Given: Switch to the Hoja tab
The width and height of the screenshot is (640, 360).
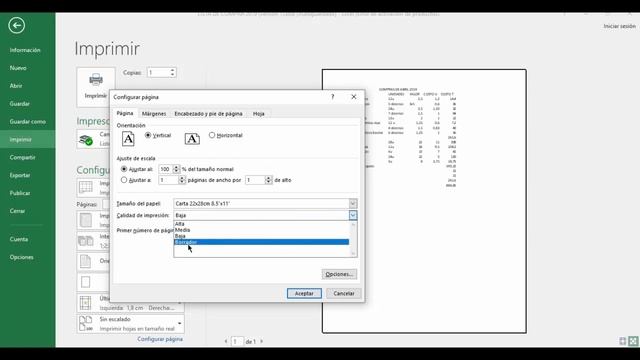Looking at the screenshot, I should coord(258,114).
